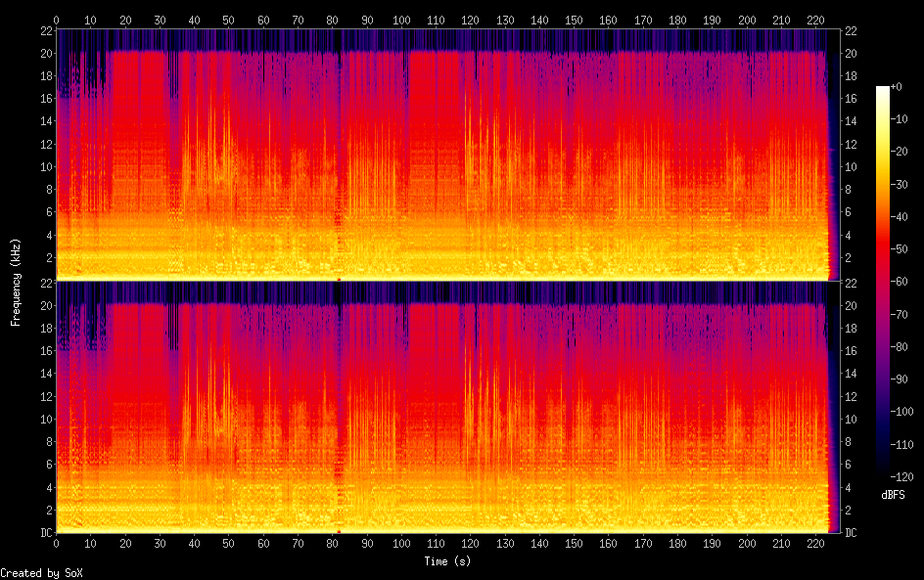Click the yellow-to-black vertical color gradient bar

click(883, 282)
